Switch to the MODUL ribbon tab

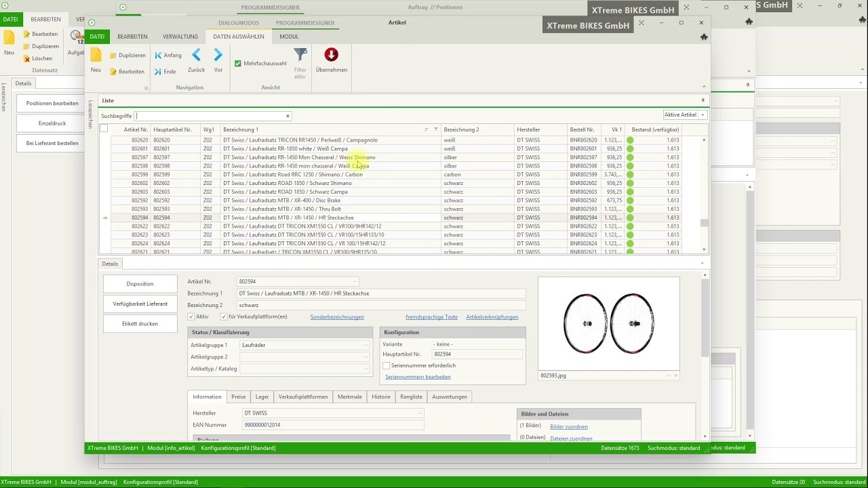point(289,37)
